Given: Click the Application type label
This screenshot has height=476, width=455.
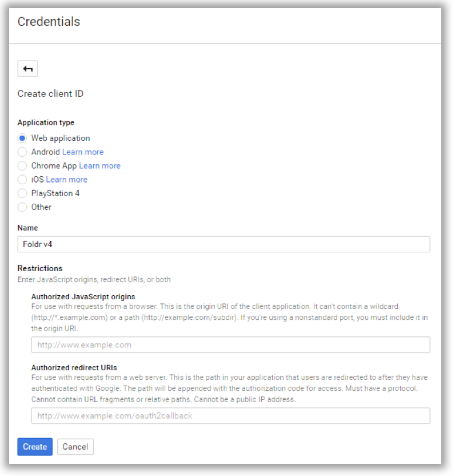Looking at the screenshot, I should 46,122.
